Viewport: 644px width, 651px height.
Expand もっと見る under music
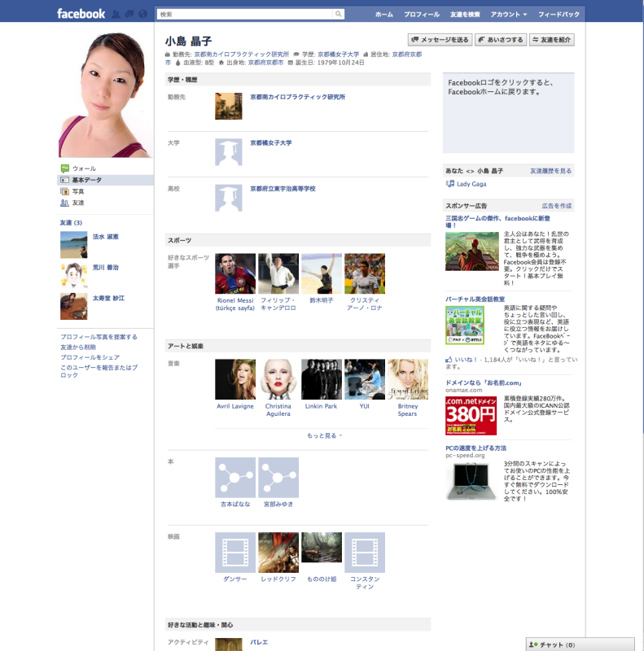click(x=324, y=435)
